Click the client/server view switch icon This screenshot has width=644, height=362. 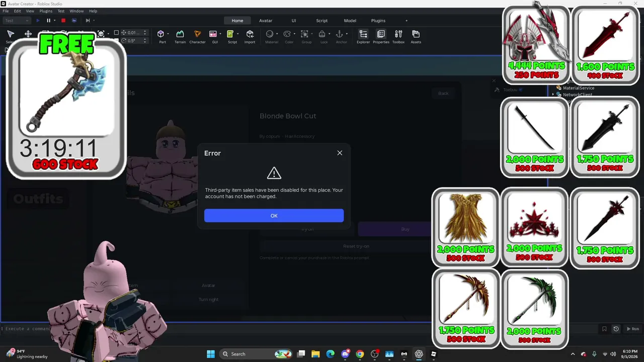click(x=74, y=21)
